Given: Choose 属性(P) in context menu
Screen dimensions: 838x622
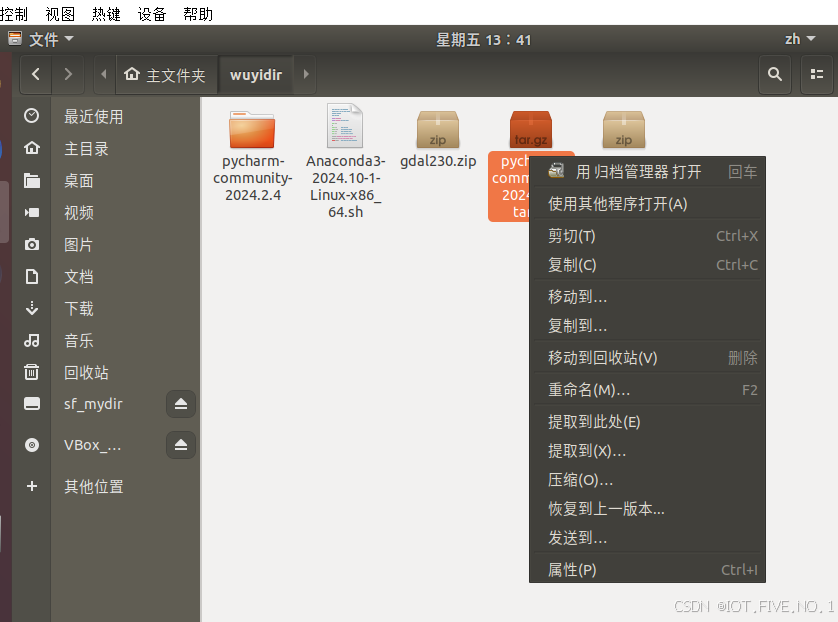Looking at the screenshot, I should click(x=647, y=569).
